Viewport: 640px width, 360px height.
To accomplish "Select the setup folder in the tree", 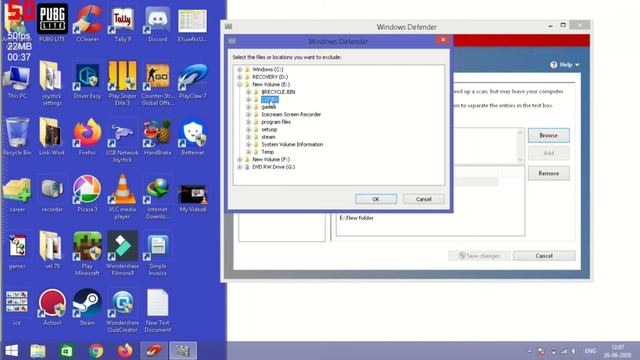I will click(269, 129).
